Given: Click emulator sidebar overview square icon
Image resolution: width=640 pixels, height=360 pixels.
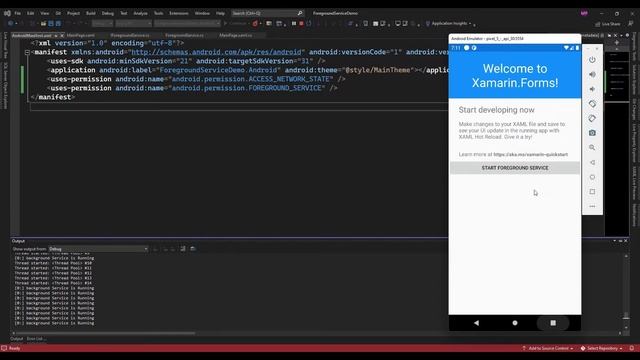Looking at the screenshot, I should point(592,191).
